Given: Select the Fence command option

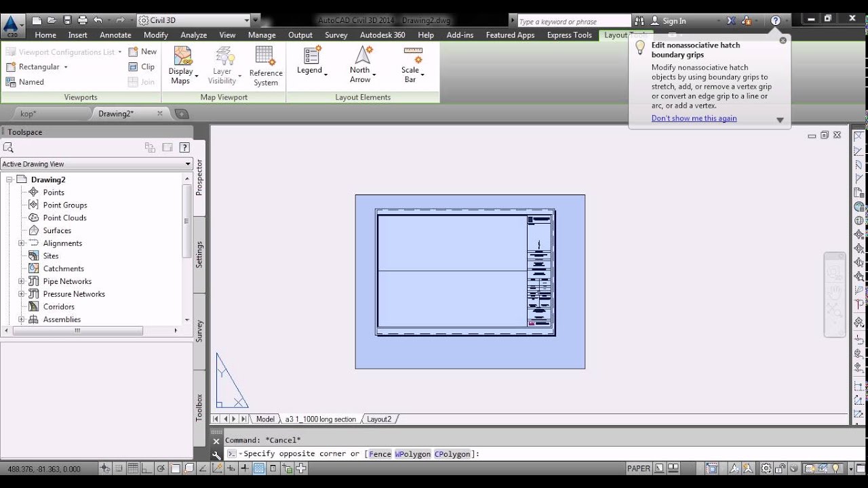Looking at the screenshot, I should click(x=380, y=454).
